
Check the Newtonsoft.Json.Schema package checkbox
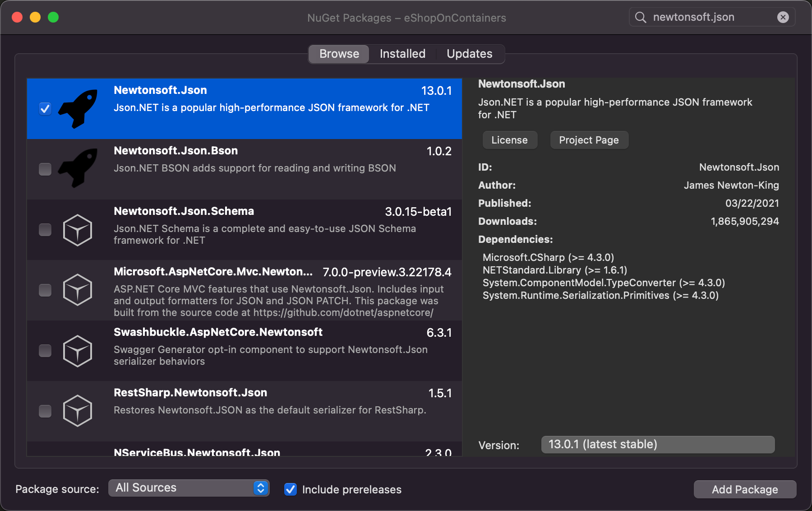coord(45,230)
